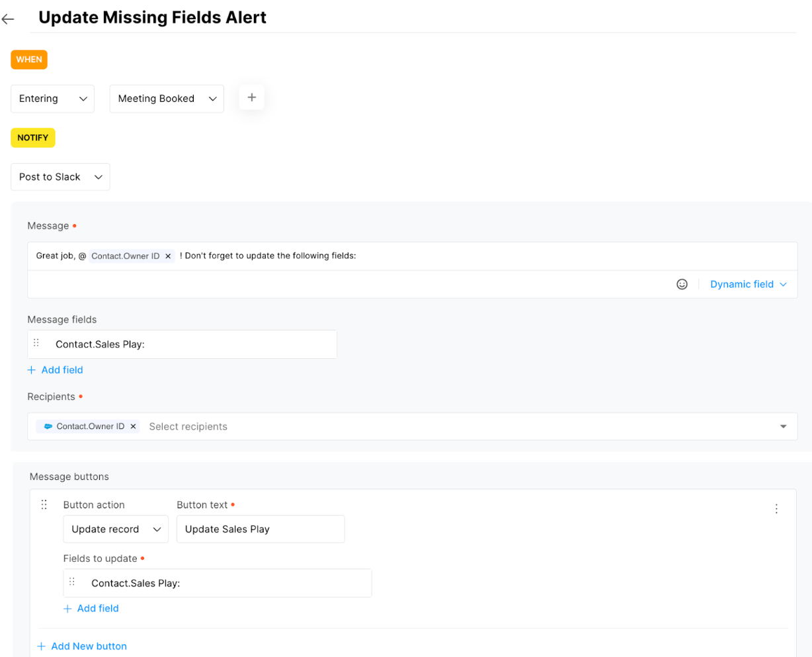Remove Contact.Owner ID tag from message

168,256
